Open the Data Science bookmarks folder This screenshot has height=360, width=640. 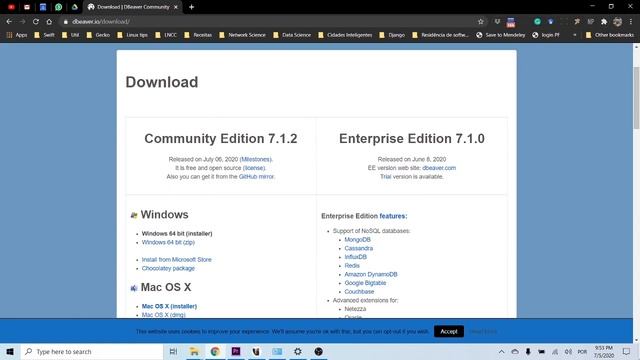coord(292,35)
